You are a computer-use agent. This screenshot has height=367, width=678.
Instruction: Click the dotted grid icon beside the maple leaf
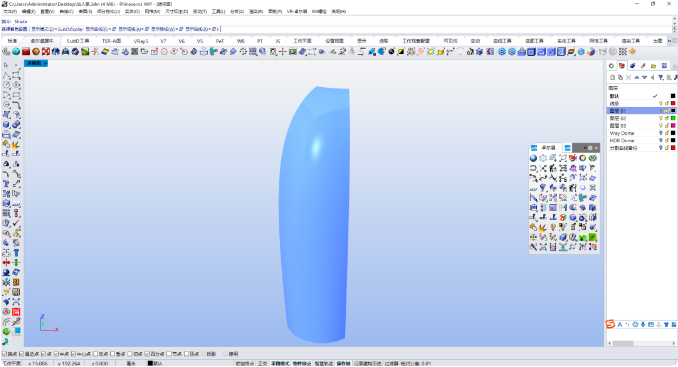pyautogui.click(x=623, y=51)
